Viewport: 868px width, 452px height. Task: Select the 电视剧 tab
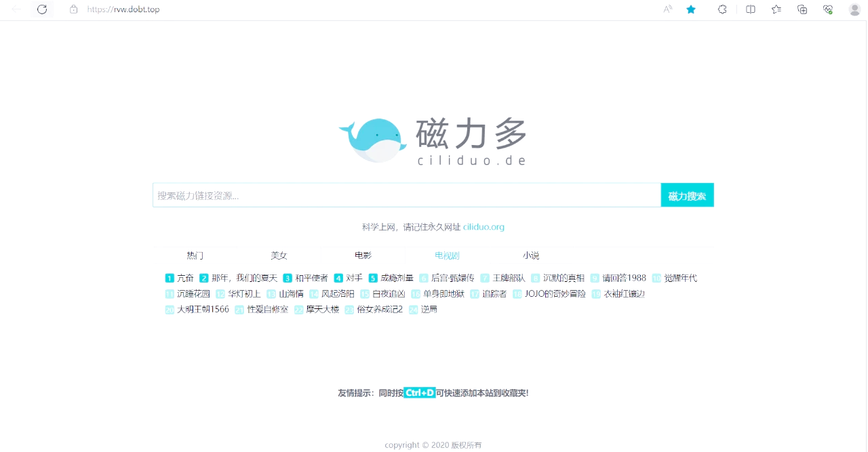pyautogui.click(x=447, y=255)
